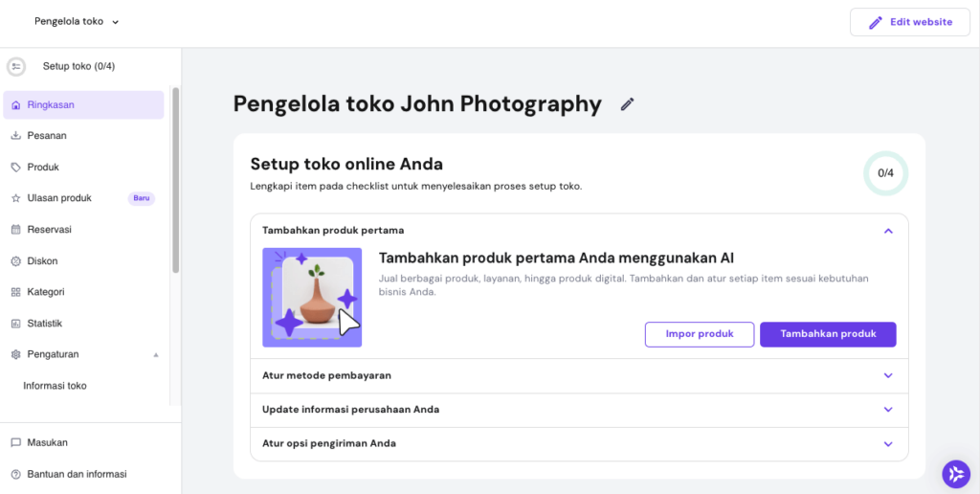
Task: Click the Diskon badge icon
Action: pyautogui.click(x=15, y=261)
